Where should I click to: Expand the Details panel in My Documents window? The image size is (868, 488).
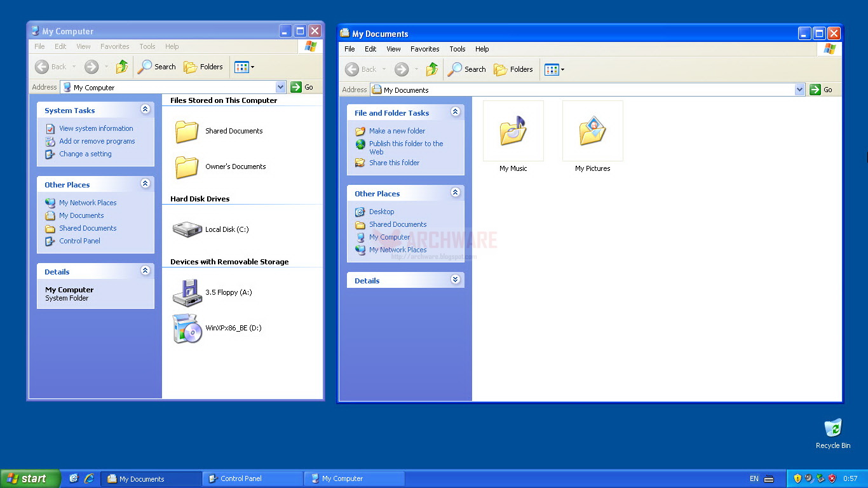(455, 280)
